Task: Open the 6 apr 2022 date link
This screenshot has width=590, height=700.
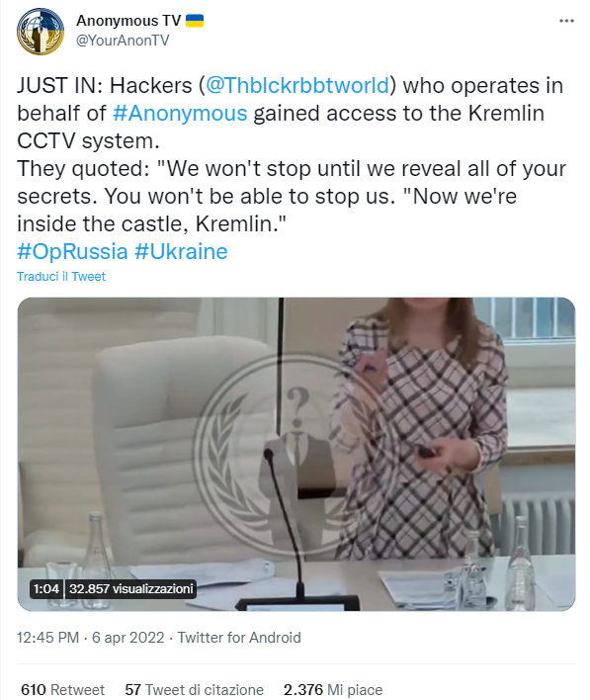Action: point(128,638)
